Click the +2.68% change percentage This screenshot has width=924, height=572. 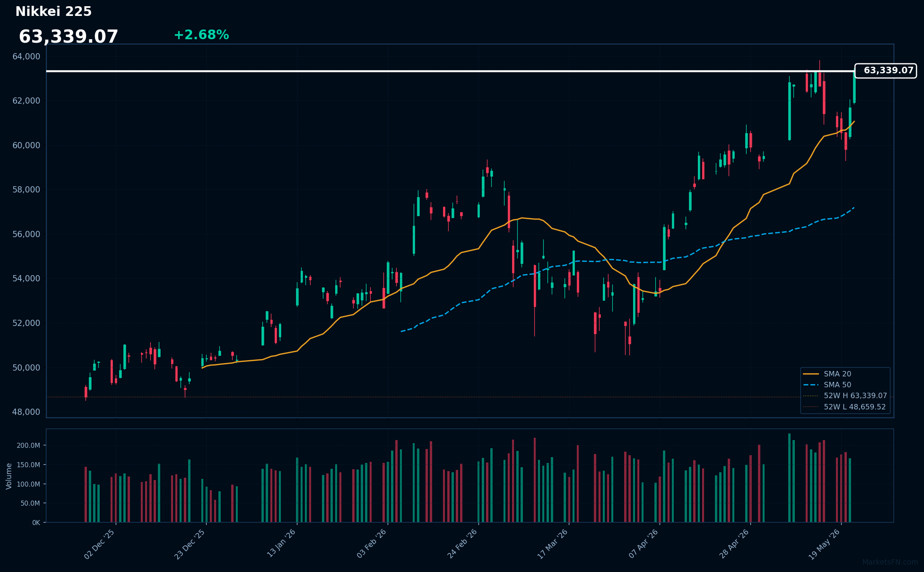201,35
